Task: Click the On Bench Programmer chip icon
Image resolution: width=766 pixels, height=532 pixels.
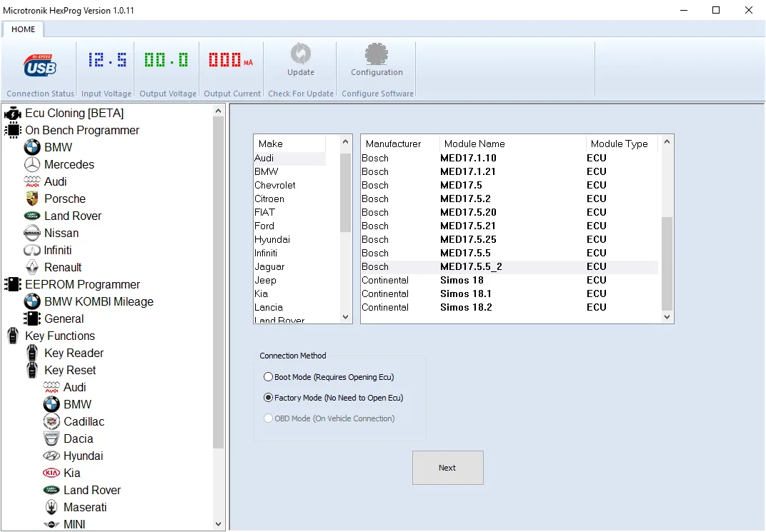Action: [x=13, y=130]
